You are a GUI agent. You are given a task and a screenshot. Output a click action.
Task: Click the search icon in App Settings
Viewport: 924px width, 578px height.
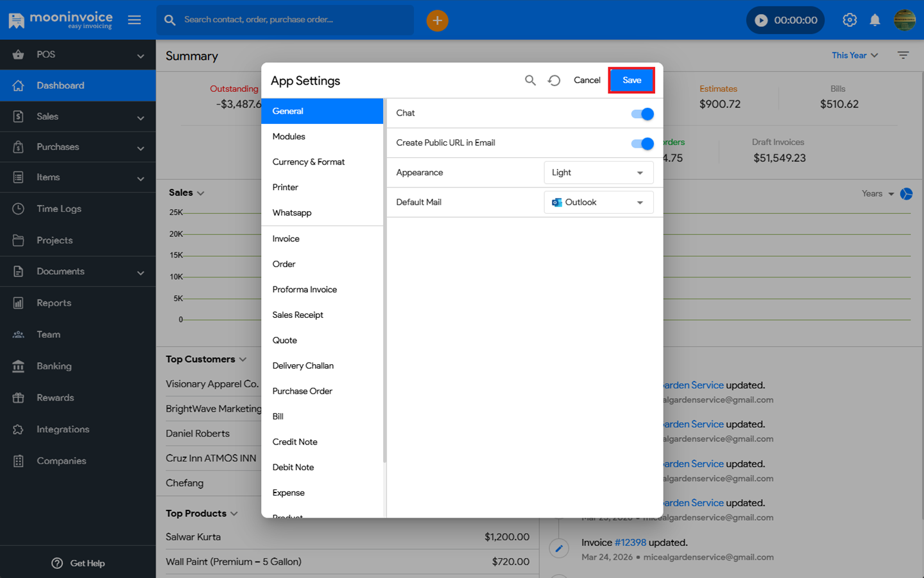[x=530, y=80]
